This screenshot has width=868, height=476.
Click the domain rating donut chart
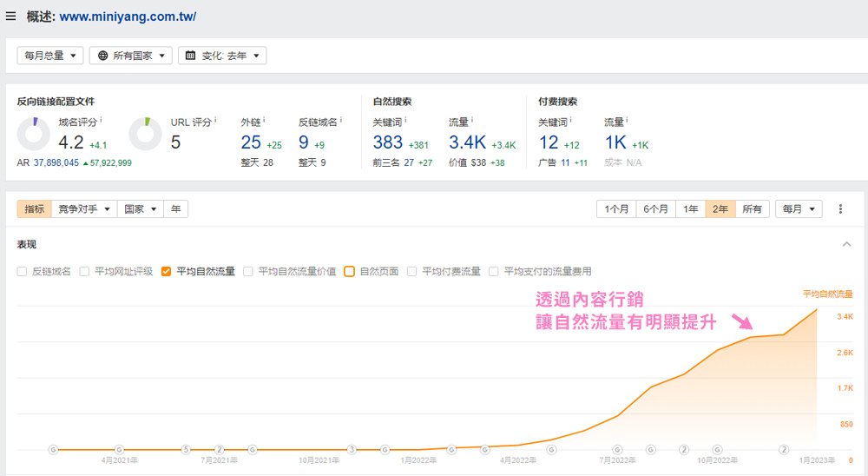click(x=34, y=134)
